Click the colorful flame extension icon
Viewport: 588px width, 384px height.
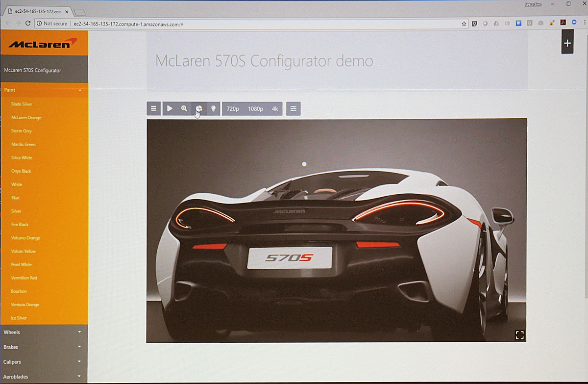[552, 23]
